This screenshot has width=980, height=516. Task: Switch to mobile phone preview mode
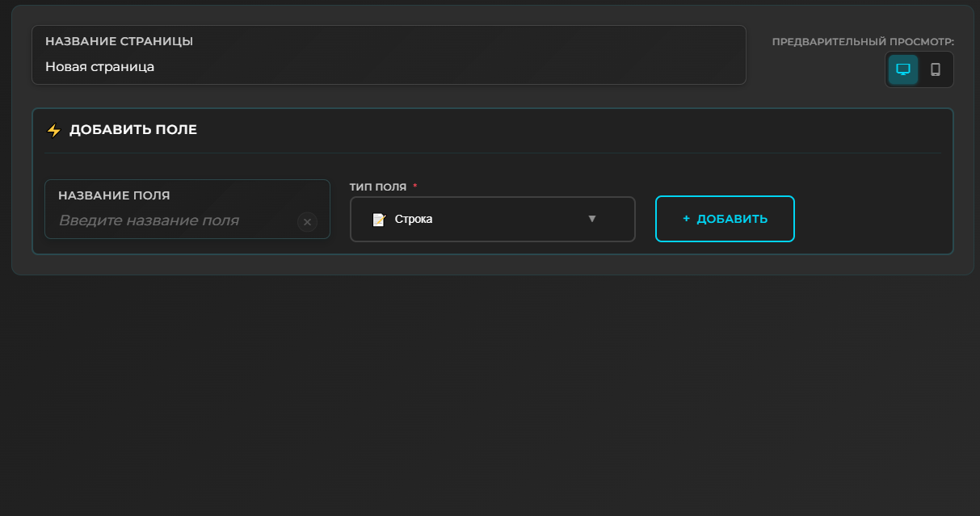(x=936, y=69)
